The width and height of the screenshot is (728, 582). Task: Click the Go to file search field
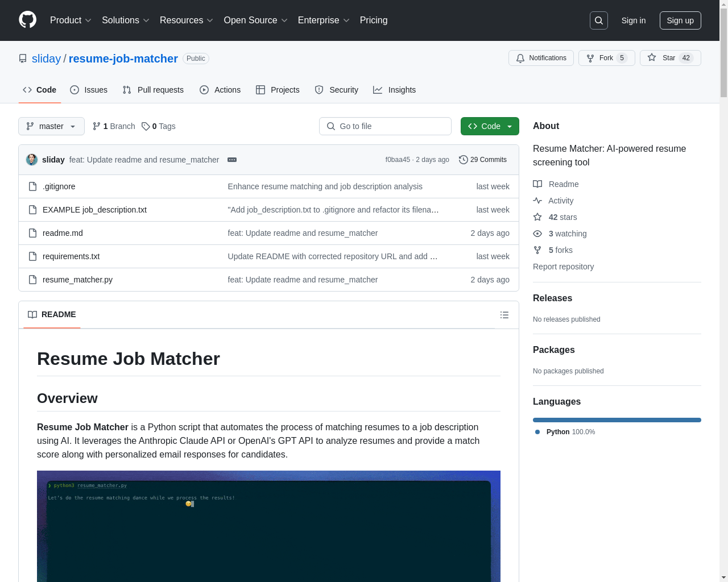point(385,126)
